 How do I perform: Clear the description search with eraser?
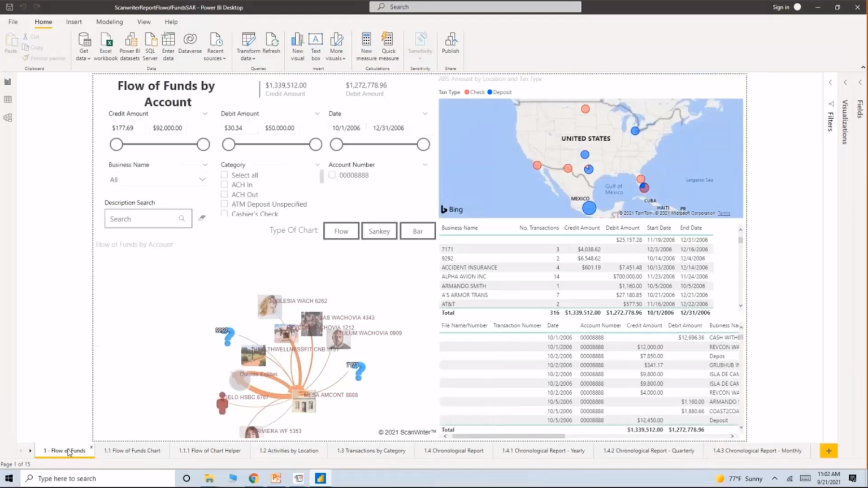click(202, 218)
